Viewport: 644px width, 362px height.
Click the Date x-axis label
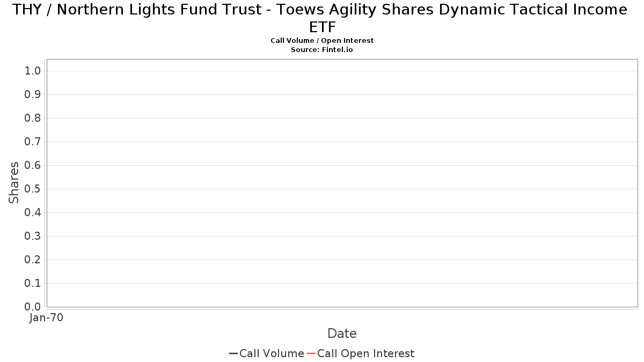pos(342,334)
